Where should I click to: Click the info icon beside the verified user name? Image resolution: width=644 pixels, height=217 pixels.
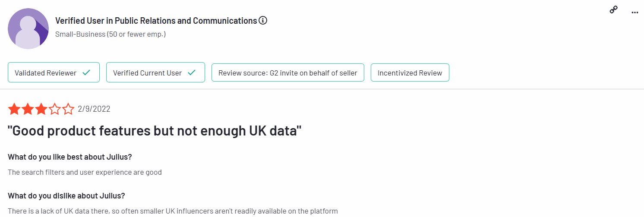click(263, 20)
